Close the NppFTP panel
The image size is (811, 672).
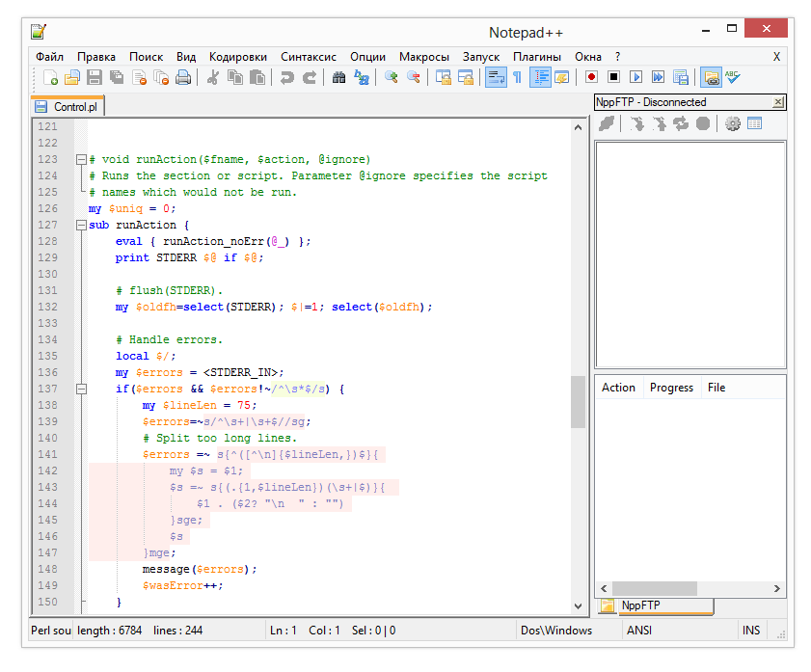(777, 102)
